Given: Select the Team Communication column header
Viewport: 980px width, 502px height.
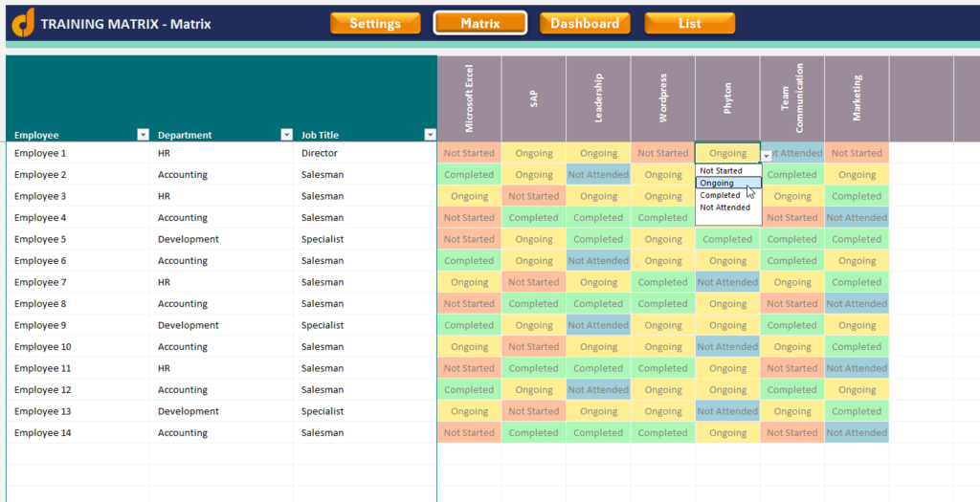Looking at the screenshot, I should (x=792, y=98).
